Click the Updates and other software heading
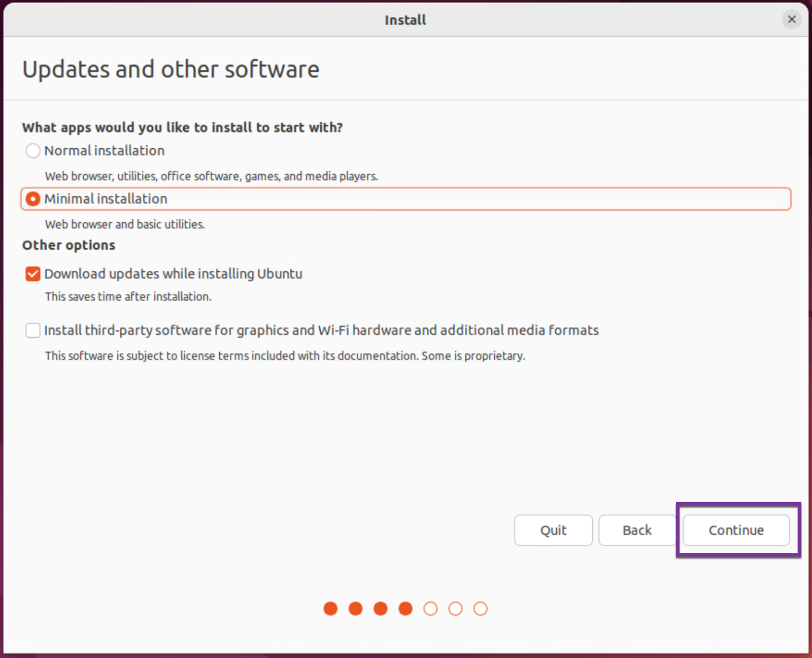Image resolution: width=812 pixels, height=658 pixels. point(171,69)
